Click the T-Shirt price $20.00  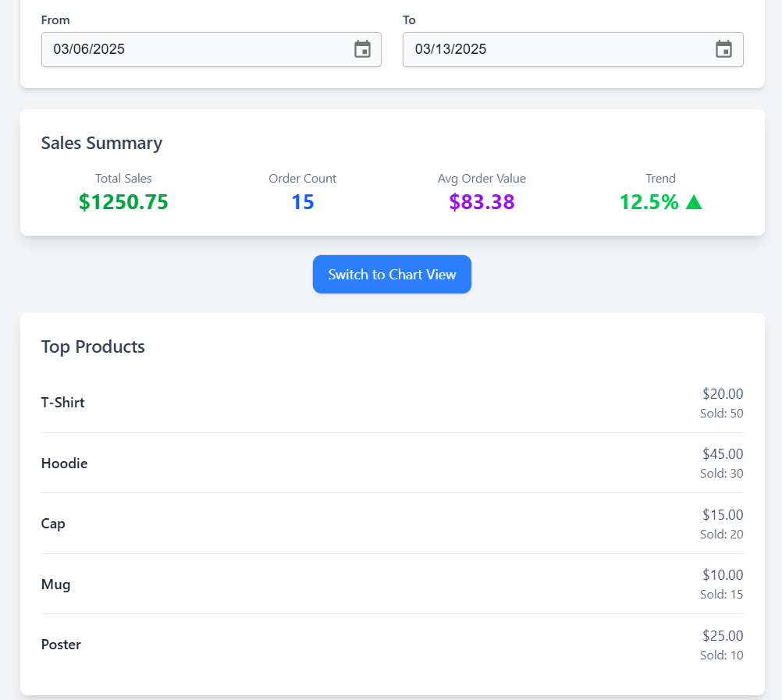tap(723, 394)
